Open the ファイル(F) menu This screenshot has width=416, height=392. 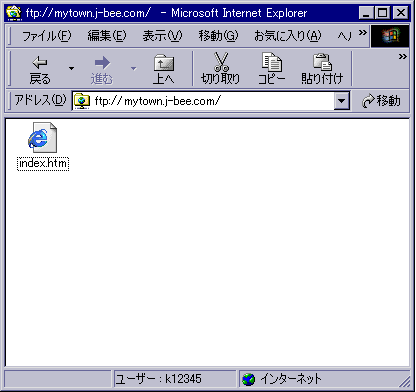47,36
